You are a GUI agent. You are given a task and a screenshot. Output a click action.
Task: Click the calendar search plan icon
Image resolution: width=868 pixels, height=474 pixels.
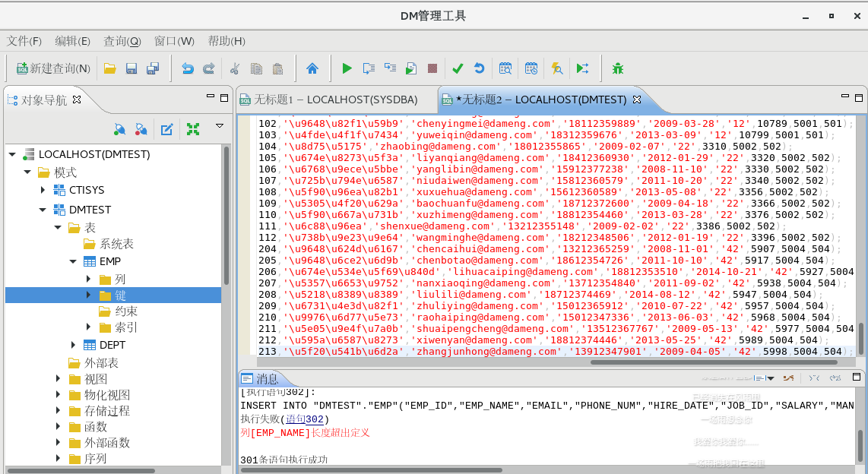[x=505, y=68]
